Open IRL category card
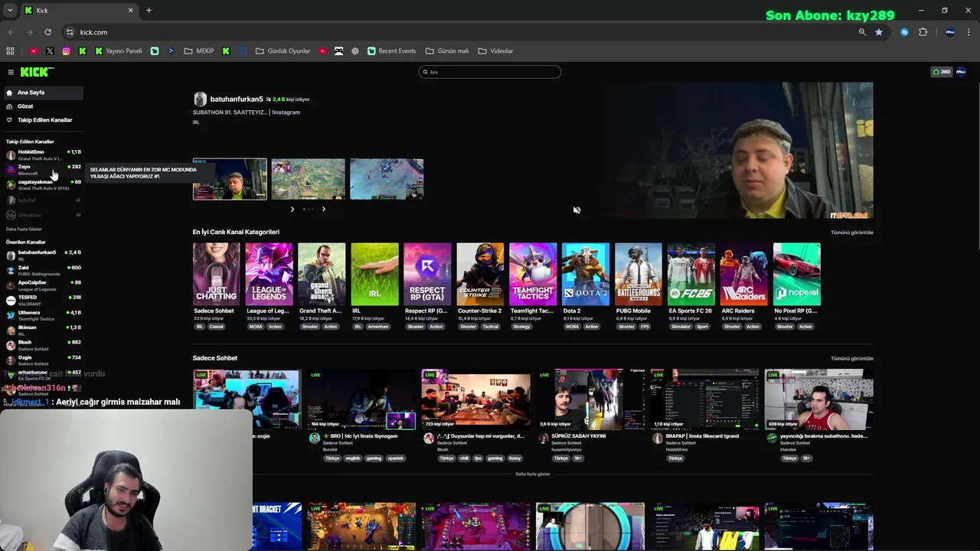This screenshot has height=551, width=980. (x=374, y=274)
